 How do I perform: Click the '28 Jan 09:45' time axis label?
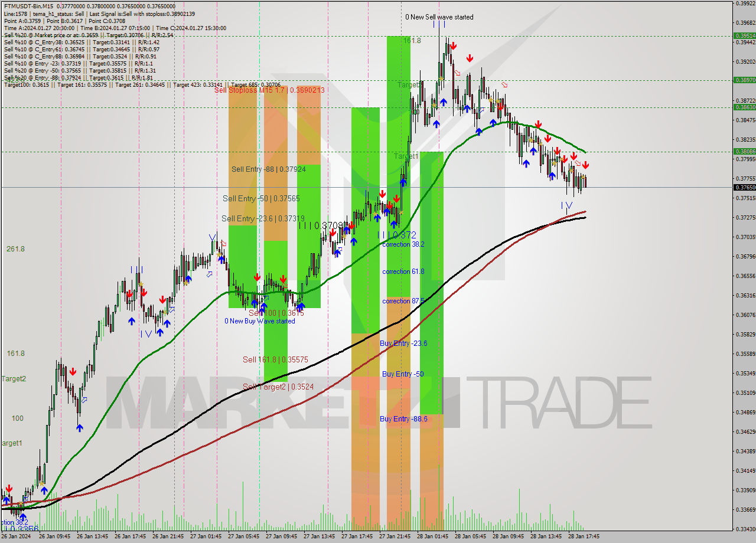pyautogui.click(x=508, y=537)
